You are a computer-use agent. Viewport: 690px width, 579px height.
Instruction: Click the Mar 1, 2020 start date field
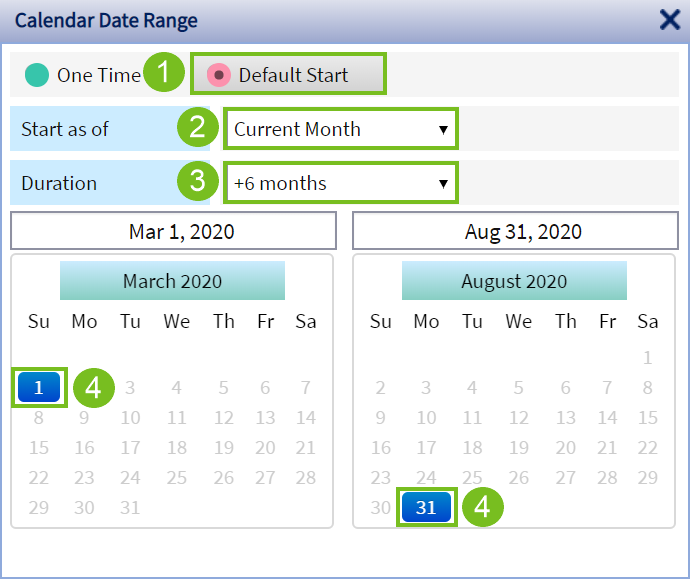(174, 232)
